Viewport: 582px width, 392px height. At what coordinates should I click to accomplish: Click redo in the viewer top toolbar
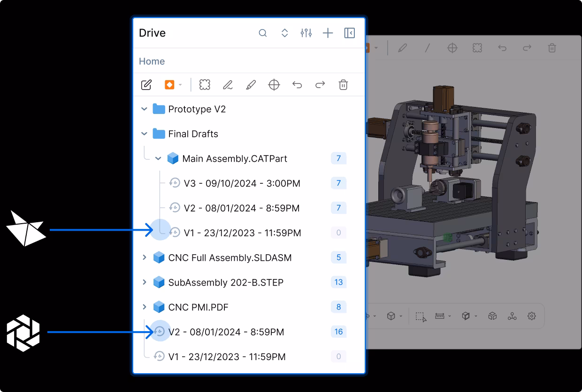[527, 48]
